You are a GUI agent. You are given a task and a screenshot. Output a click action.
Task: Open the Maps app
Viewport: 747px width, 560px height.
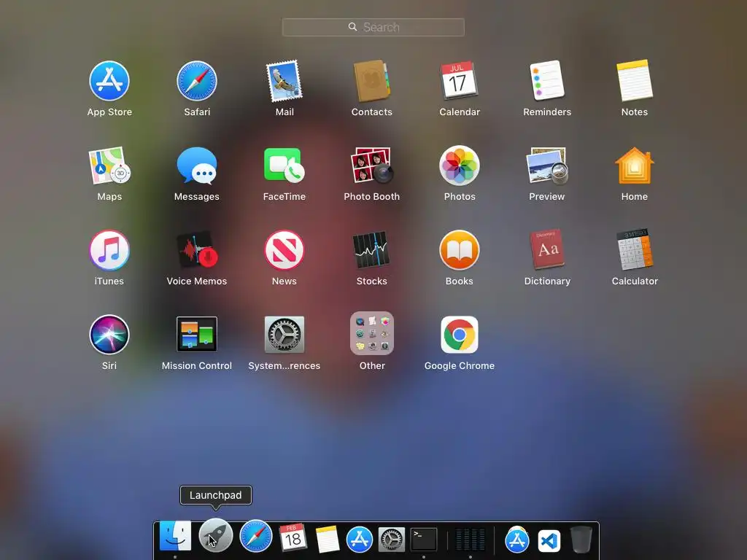(109, 166)
